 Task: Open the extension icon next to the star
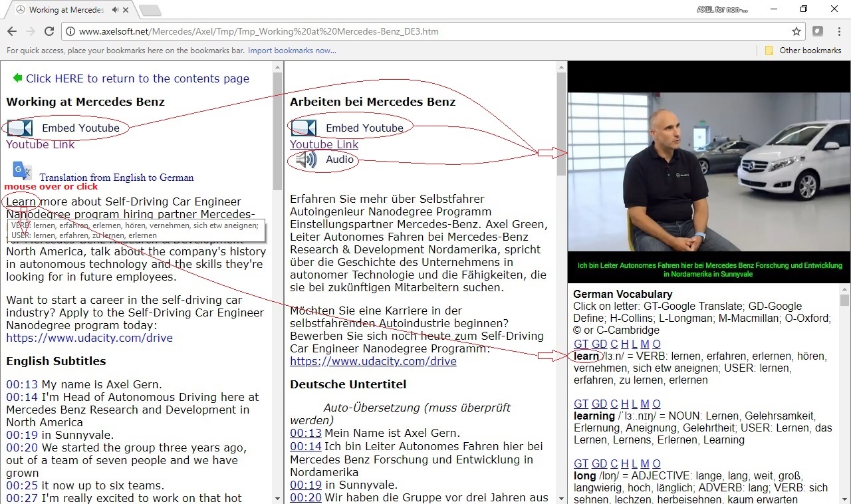[x=818, y=31]
